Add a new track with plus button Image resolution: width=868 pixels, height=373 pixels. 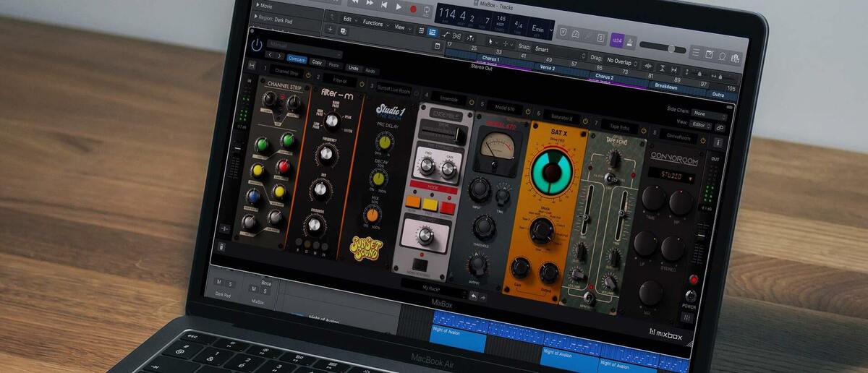coord(331,30)
